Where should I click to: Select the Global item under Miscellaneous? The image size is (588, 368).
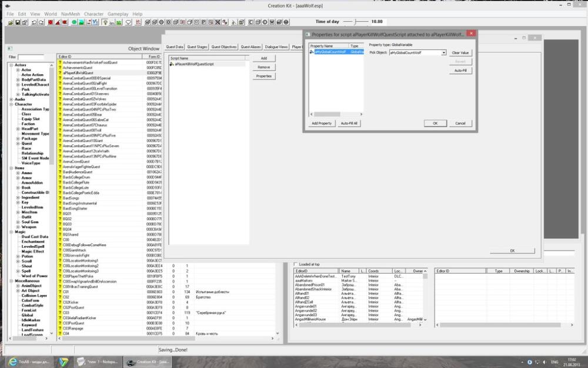27,316
